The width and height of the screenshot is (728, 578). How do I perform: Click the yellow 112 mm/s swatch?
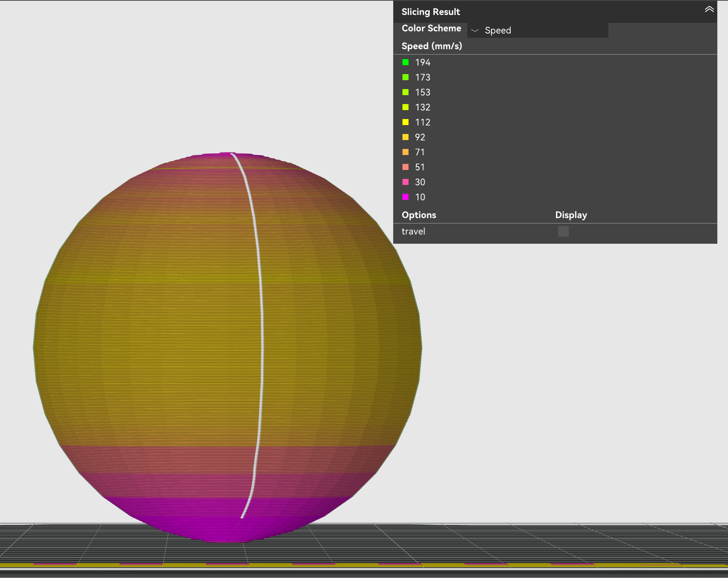pos(405,122)
